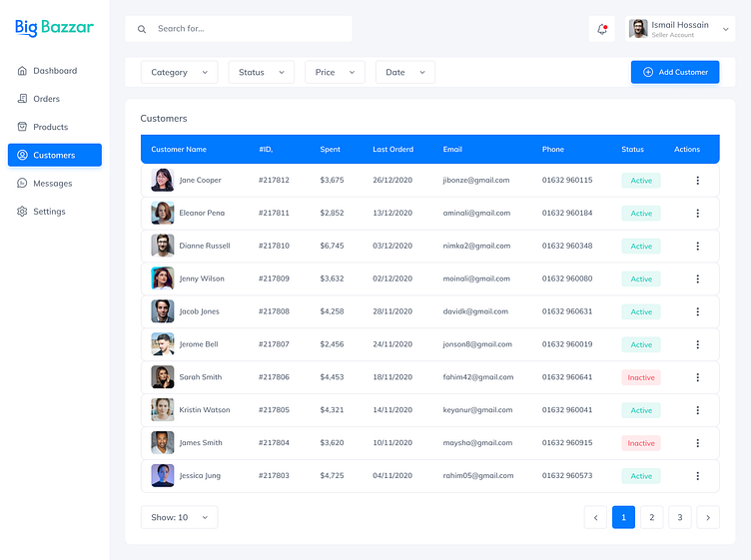The width and height of the screenshot is (751, 560).
Task: Open the Status filter dropdown
Action: (x=261, y=72)
